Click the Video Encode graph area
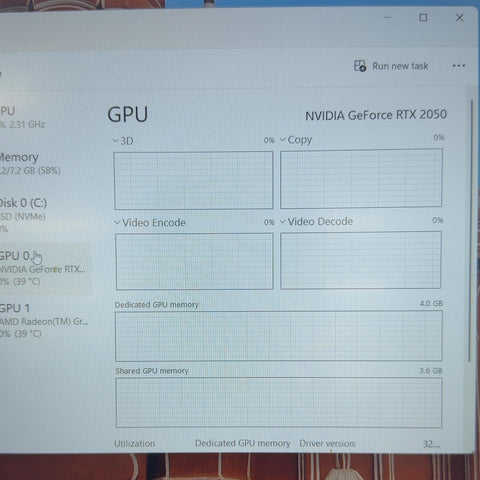Viewport: 480px width, 480px height. coord(194,261)
